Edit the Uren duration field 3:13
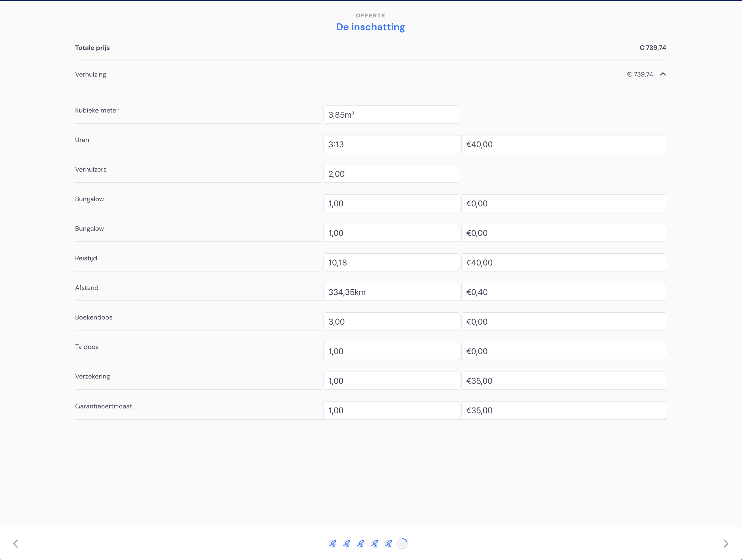 (x=391, y=144)
